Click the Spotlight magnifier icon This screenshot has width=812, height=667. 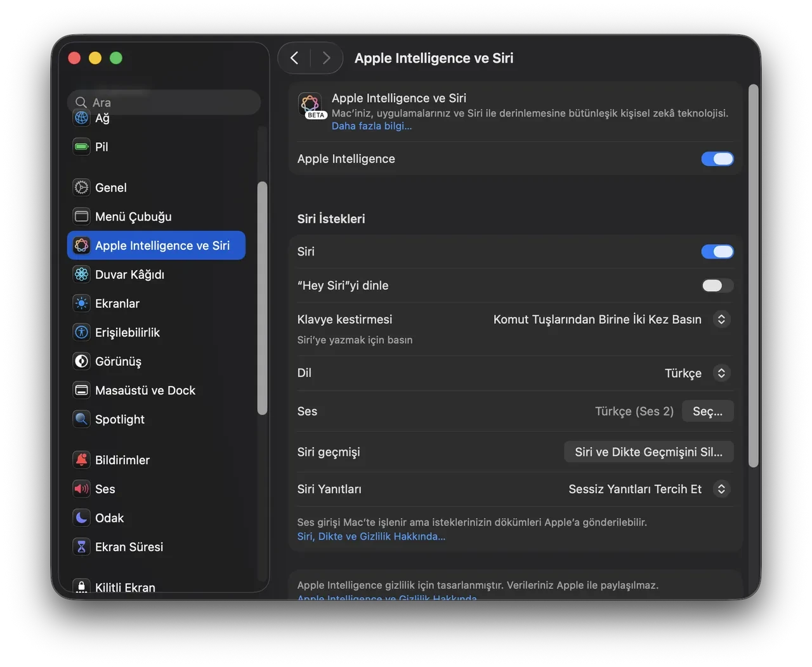point(81,419)
